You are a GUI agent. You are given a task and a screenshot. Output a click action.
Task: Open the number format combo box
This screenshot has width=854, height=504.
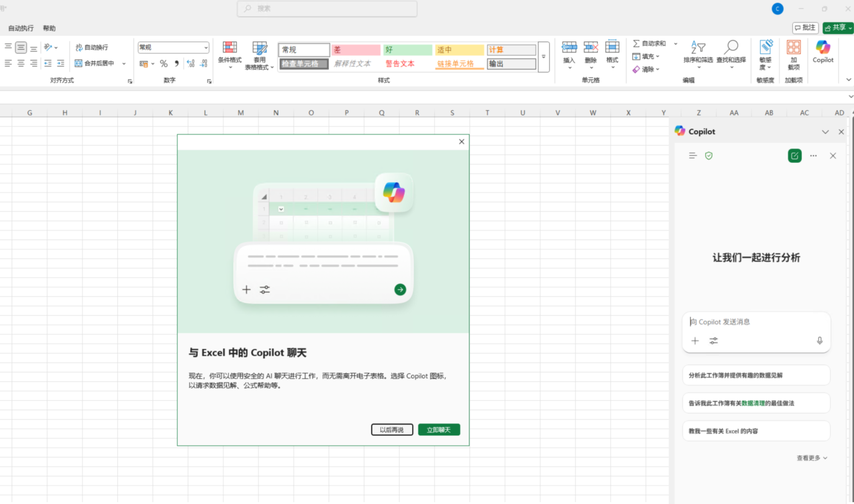pyautogui.click(x=173, y=47)
